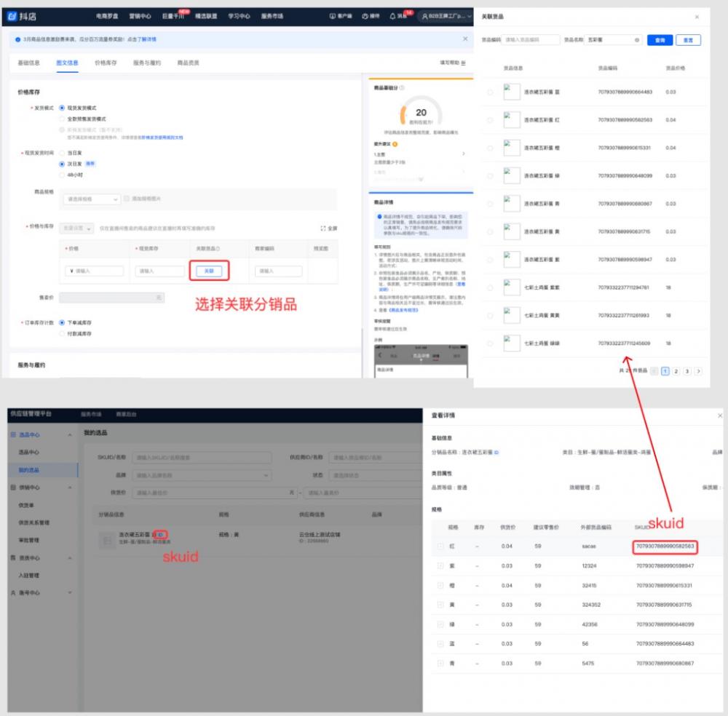728x716 pixels.
Task: Click the 全屏 fullscreen icon
Action: (323, 228)
